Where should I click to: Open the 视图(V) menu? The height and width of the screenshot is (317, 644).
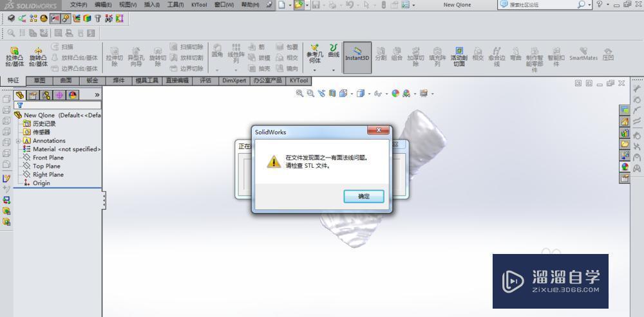point(128,5)
